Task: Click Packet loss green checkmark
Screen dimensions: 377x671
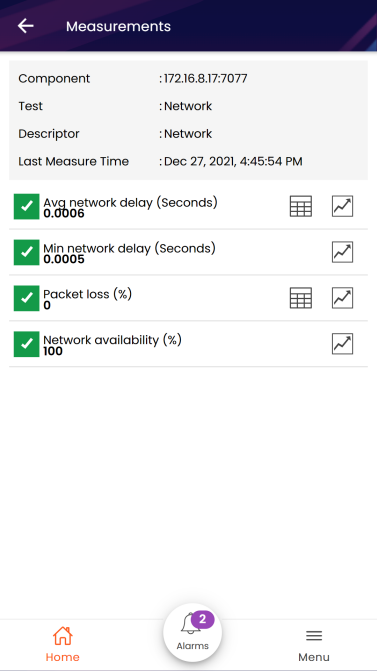Action: 27,298
